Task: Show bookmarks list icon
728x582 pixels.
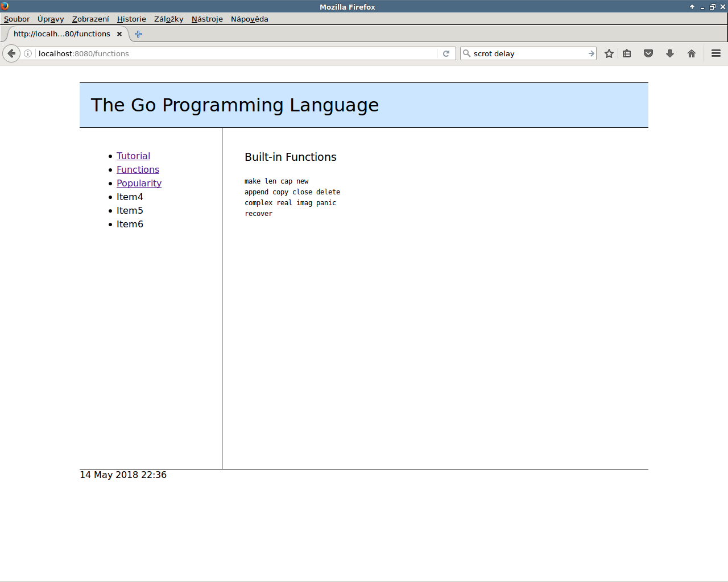Action: click(627, 53)
